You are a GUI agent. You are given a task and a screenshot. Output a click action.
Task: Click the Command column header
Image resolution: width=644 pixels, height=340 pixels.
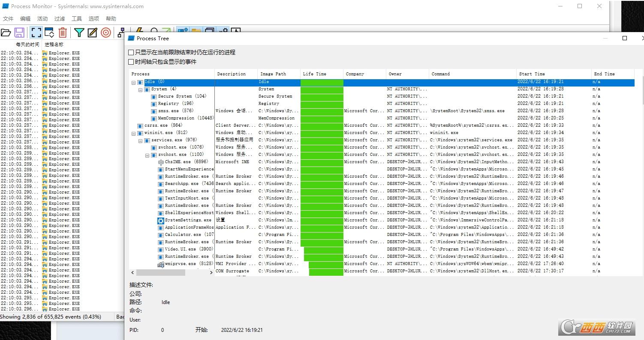[x=472, y=74]
